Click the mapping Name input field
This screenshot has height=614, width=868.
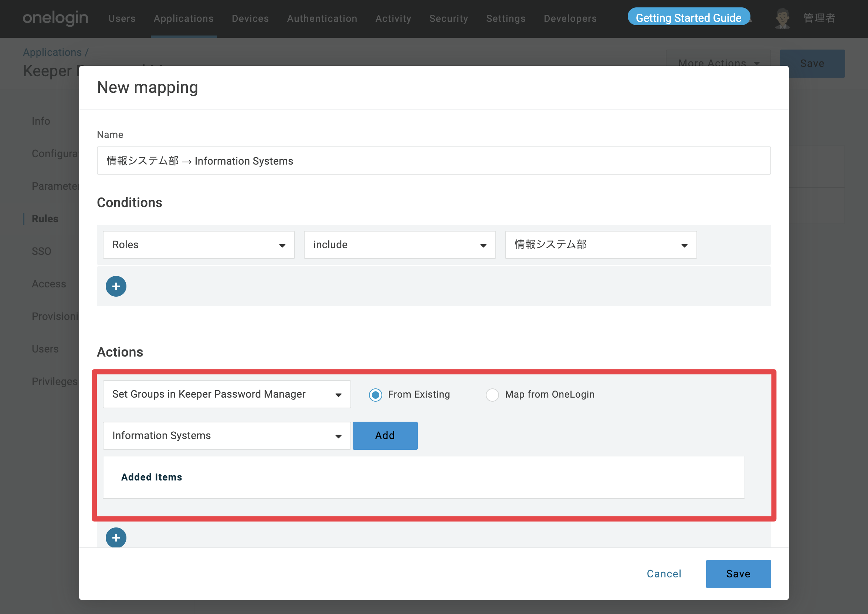(x=434, y=161)
